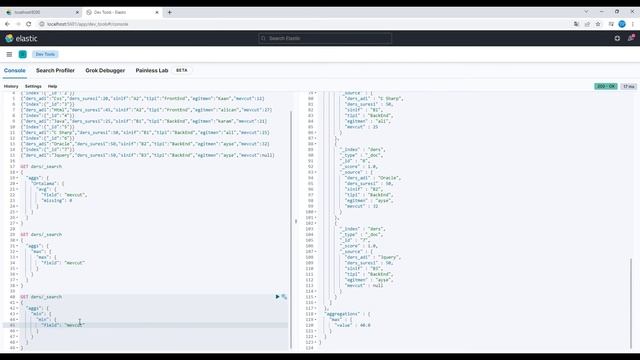The height and width of the screenshot is (360, 640).
Task: Open console Help
Action: tap(52, 87)
